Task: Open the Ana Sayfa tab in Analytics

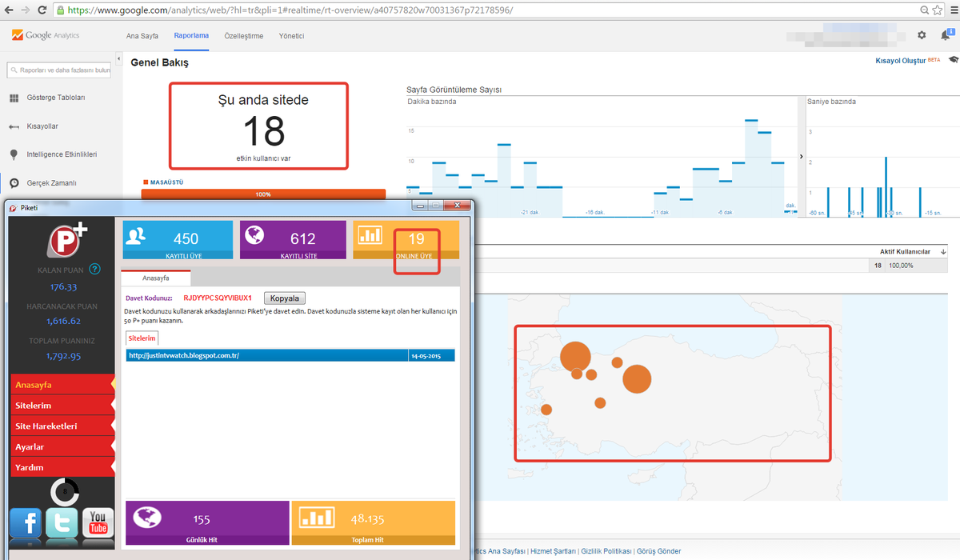Action: [142, 36]
